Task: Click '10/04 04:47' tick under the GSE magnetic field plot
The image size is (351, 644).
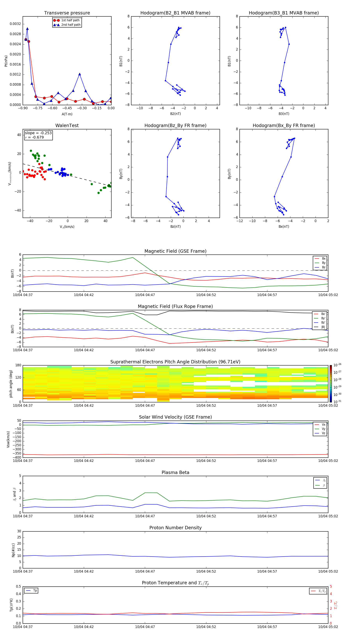Action: pos(145,295)
